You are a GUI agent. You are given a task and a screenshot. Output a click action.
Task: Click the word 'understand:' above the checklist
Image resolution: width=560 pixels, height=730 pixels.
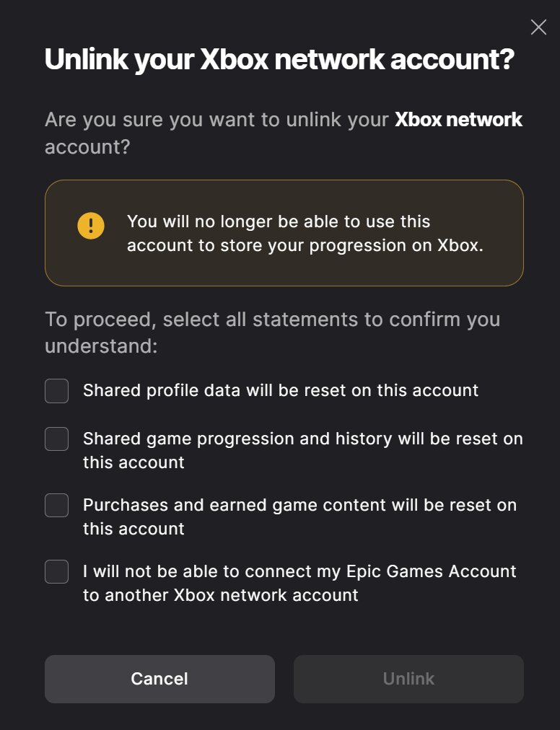[x=101, y=346]
